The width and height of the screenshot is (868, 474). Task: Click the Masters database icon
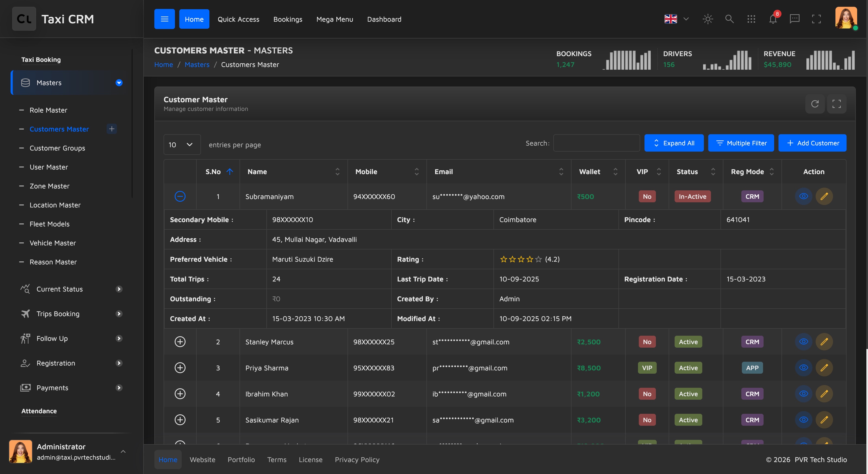[x=25, y=82]
